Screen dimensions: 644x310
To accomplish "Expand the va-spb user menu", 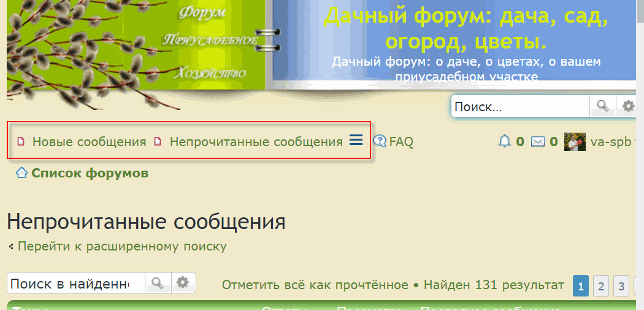I will click(x=610, y=142).
